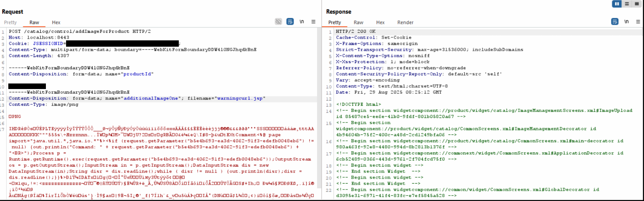Switch Response view to Pretty tab
This screenshot has width=644, height=201.
pos(335,23)
